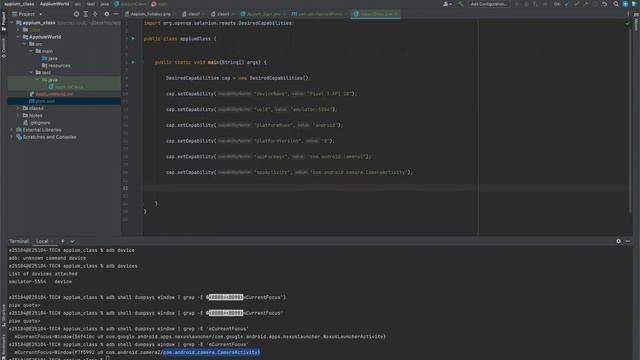
Task: Click appiumClass breadcrumb in navigation bar
Action: point(131,4)
